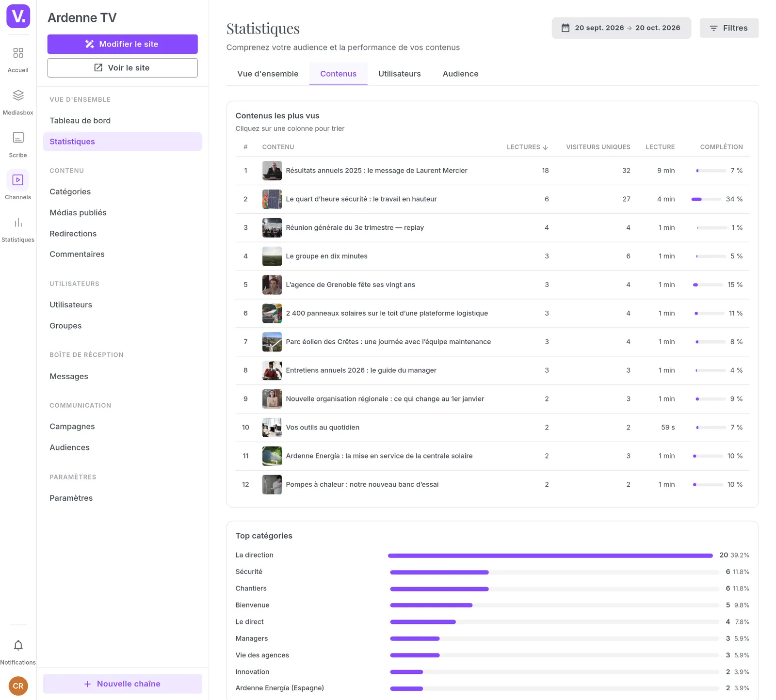
Task: Click the La direction category bar
Action: 550,556
